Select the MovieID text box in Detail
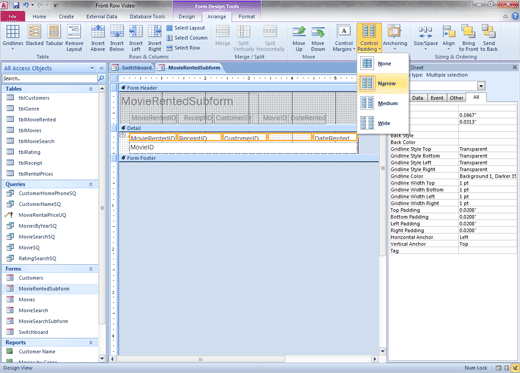The height and width of the screenshot is (373, 520). coord(243,147)
